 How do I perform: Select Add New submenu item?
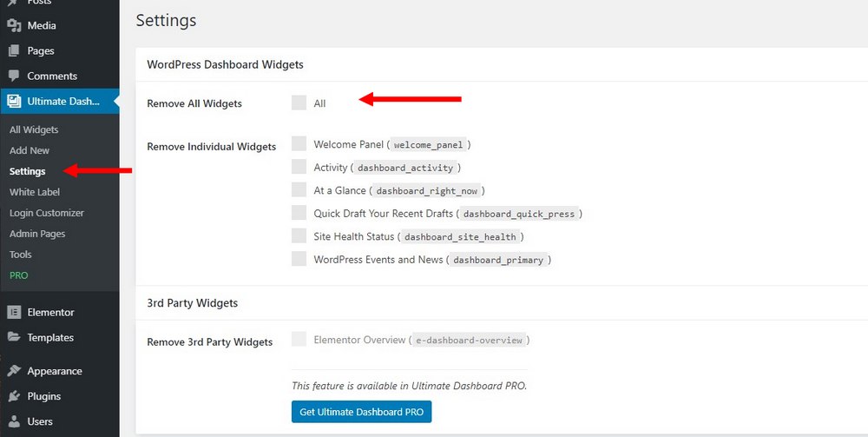coord(30,150)
